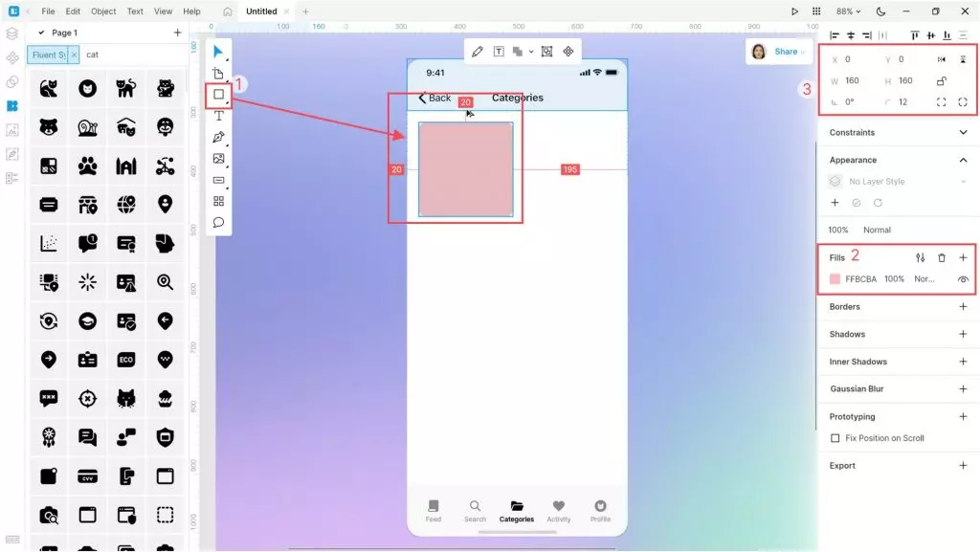Click the mask frame icon in floating toolbar
Image resolution: width=980 pixels, height=552 pixels.
pos(546,52)
